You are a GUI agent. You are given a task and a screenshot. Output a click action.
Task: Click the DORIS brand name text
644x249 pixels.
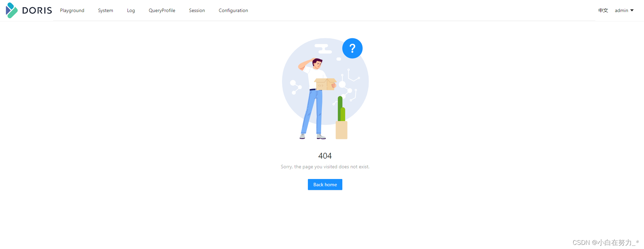[37, 10]
